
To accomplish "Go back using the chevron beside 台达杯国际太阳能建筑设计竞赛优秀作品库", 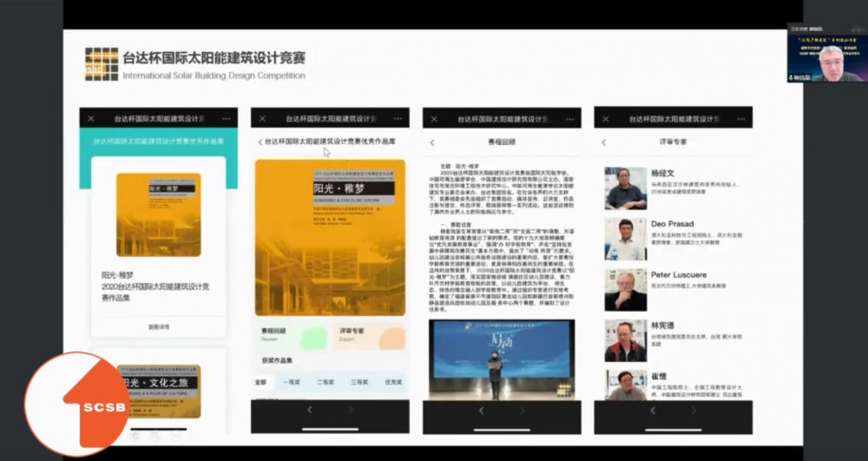I will [260, 142].
